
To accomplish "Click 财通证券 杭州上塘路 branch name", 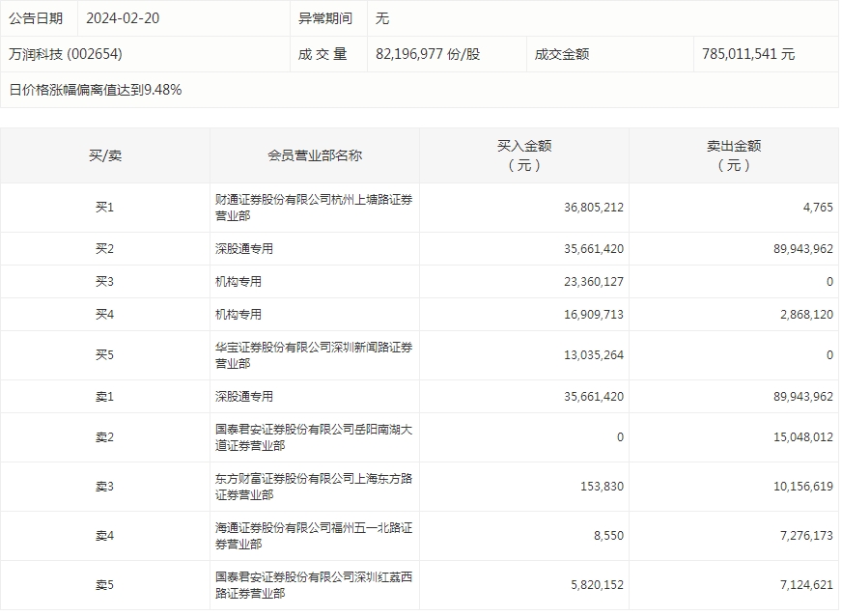I will (x=314, y=208).
